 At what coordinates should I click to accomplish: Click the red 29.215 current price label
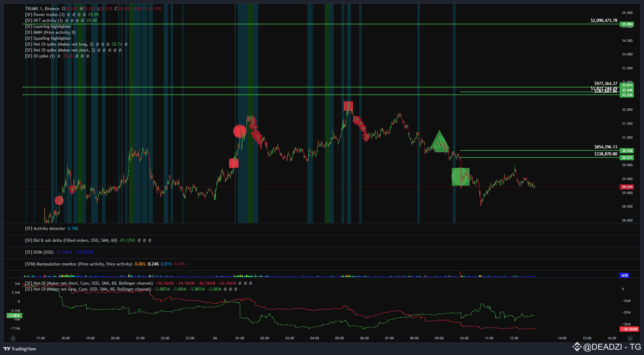627,187
